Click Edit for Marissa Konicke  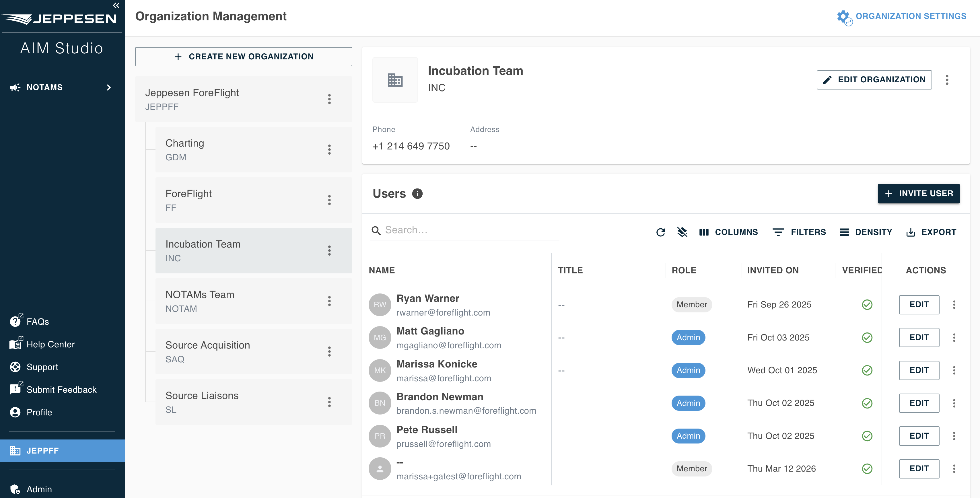919,371
